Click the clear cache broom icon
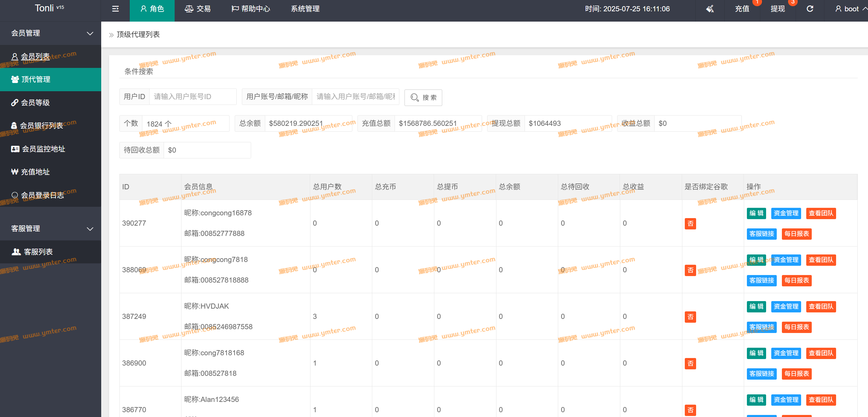The image size is (868, 417). coord(710,9)
